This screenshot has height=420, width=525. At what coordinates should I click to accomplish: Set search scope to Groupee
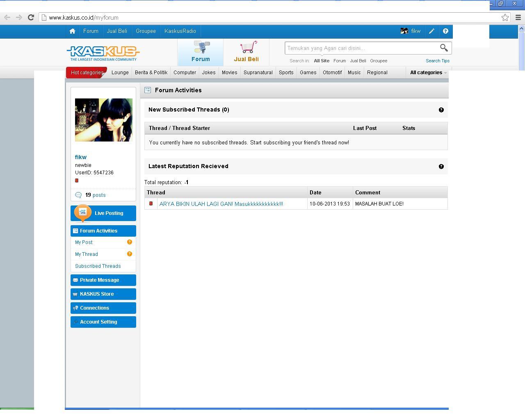point(379,61)
